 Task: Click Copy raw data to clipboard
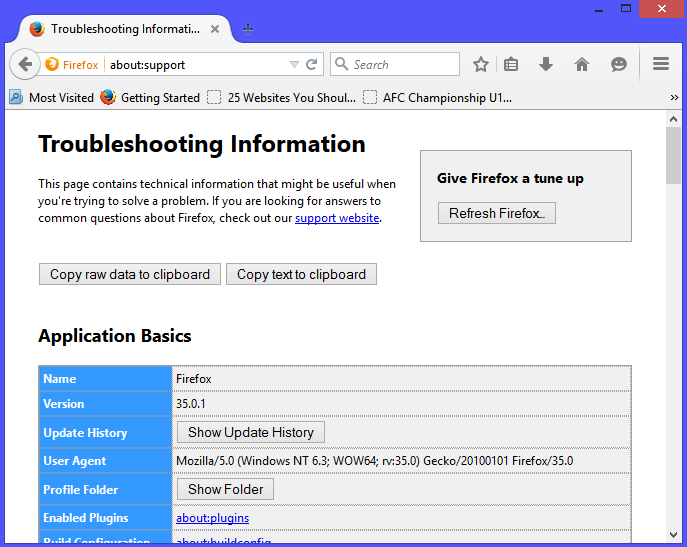130,274
